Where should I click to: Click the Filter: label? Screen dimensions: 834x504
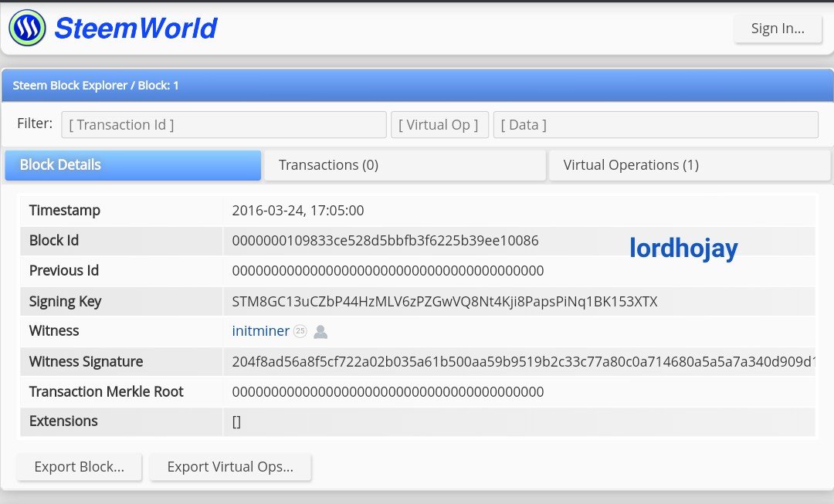35,123
